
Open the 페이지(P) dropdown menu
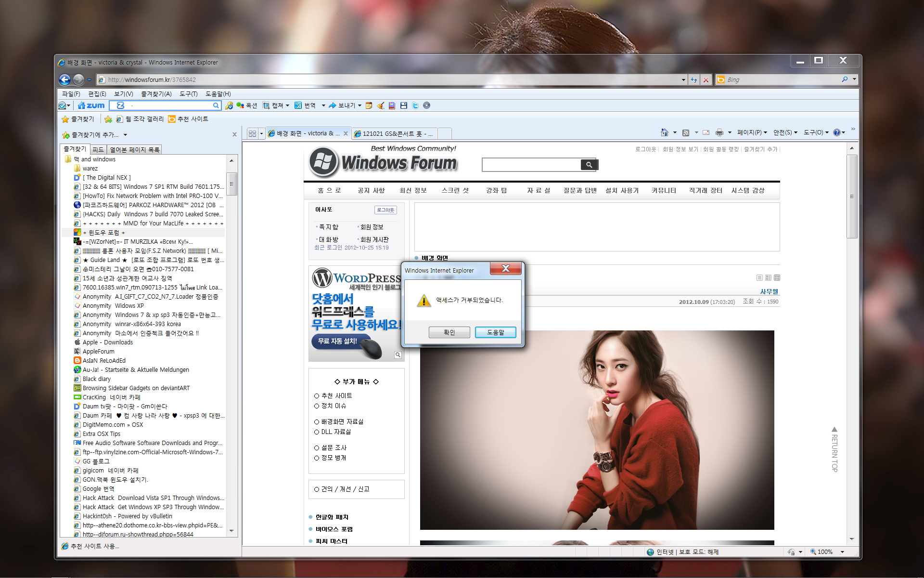752,132
